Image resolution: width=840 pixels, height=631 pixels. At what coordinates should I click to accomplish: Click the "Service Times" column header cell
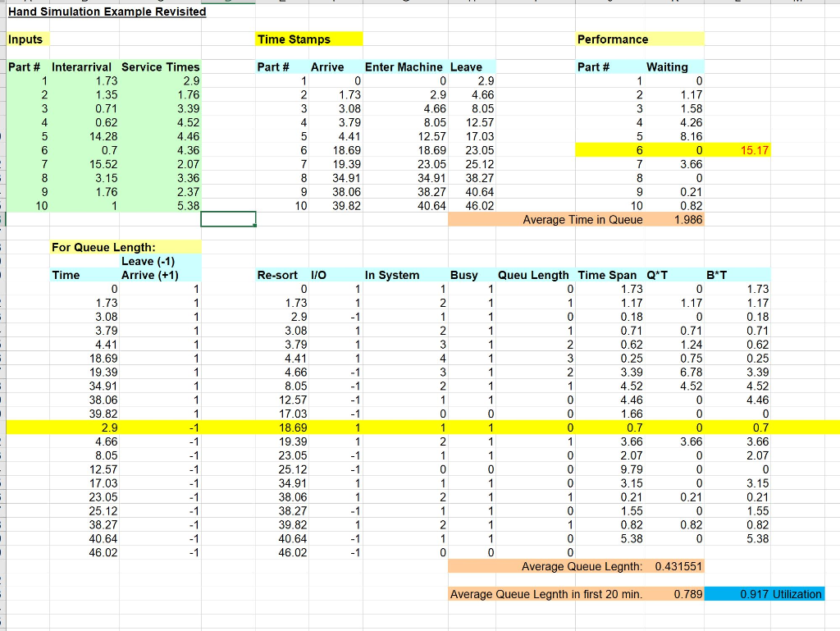(x=161, y=66)
